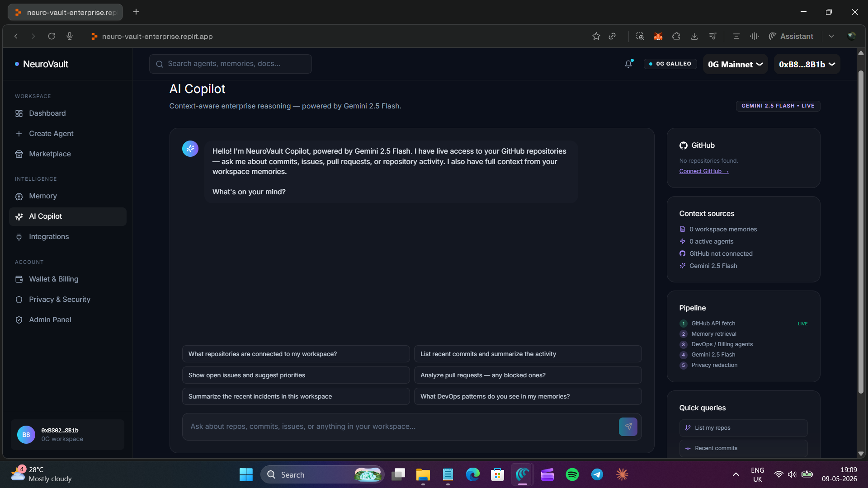868x488 pixels.
Task: Open the page search lens icon
Action: pyautogui.click(x=640, y=36)
